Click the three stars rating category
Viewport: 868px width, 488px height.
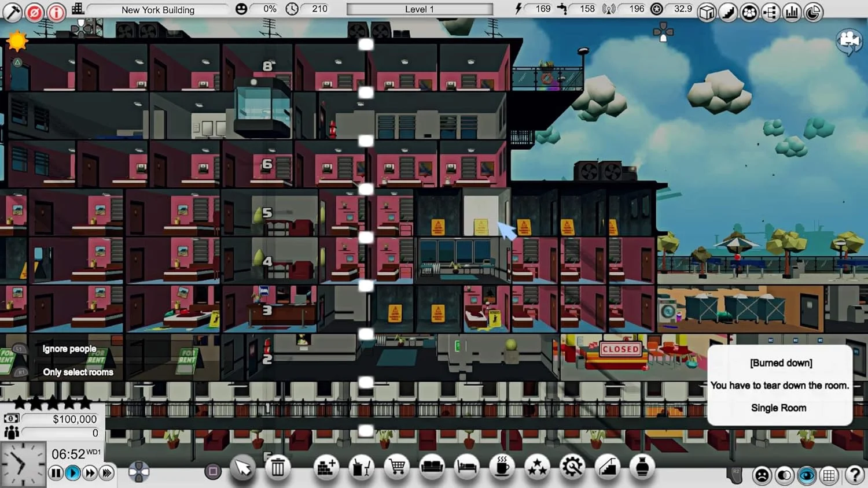click(537, 467)
